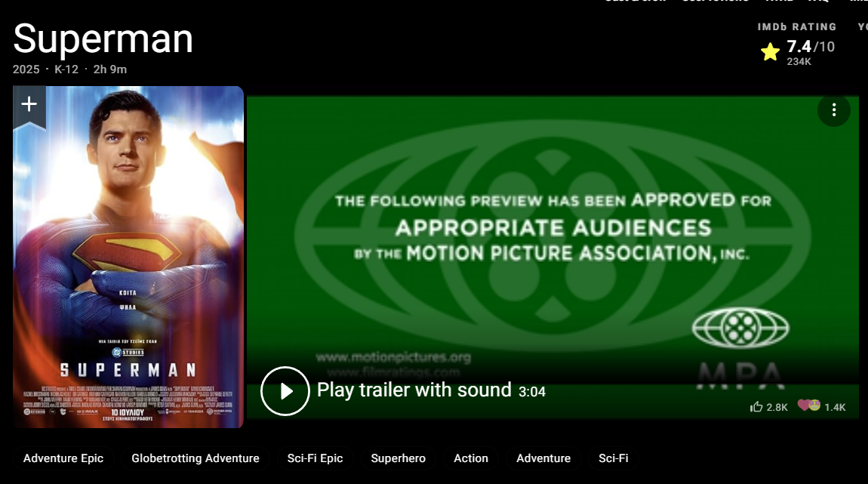
Task: Click the yellow IMDb rating star
Action: (x=770, y=52)
